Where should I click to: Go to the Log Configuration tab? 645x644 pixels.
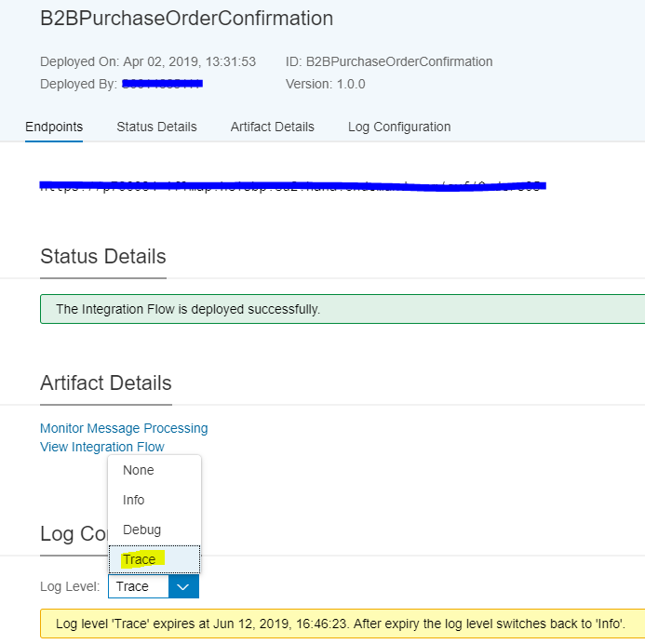[398, 127]
